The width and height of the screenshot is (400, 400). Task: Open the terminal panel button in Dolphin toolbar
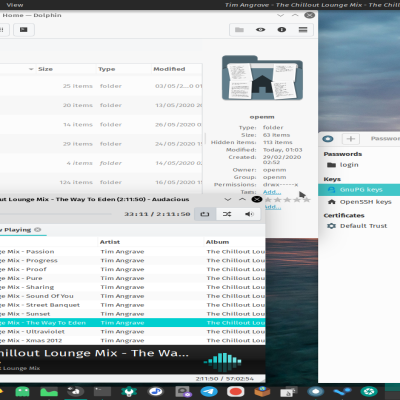click(x=24, y=30)
